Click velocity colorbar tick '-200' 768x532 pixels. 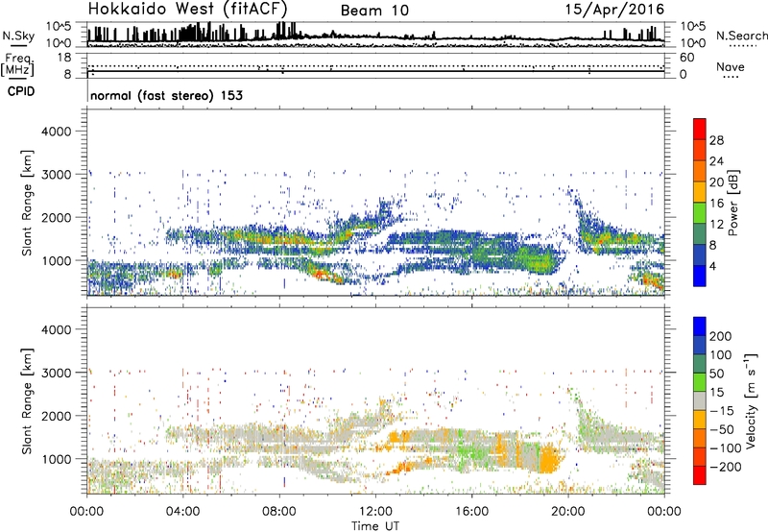pyautogui.click(x=725, y=467)
